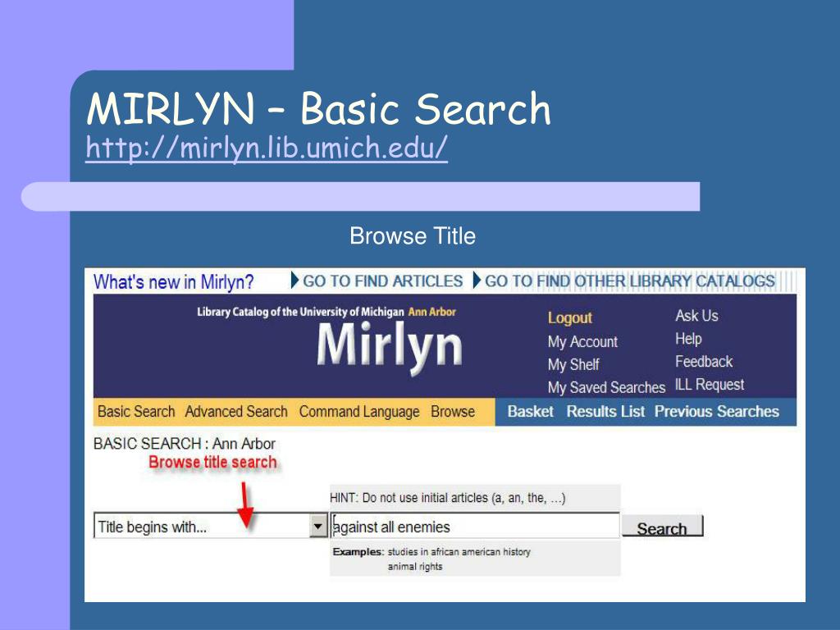Viewport: 840px width, 630px height.
Task: Click the Ask Us link
Action: click(696, 316)
